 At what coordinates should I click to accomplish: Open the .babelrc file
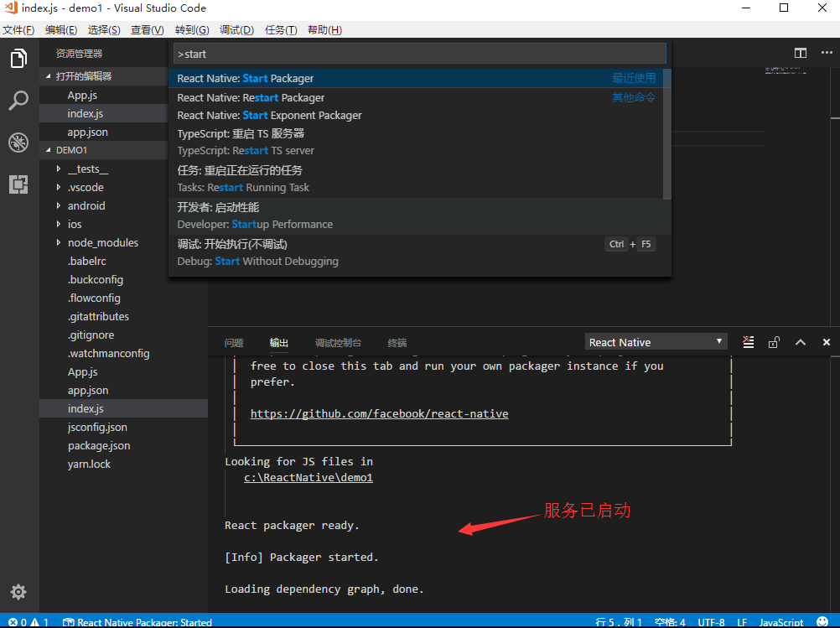pyautogui.click(x=87, y=262)
